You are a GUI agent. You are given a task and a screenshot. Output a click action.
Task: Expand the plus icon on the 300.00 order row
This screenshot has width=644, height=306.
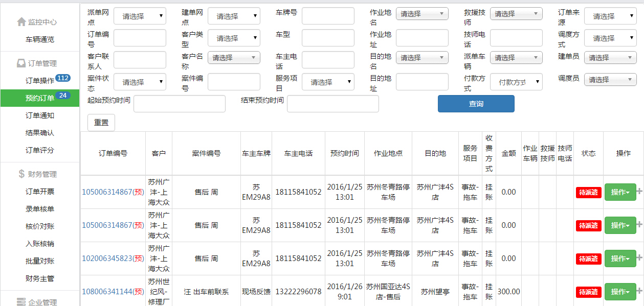(639, 291)
